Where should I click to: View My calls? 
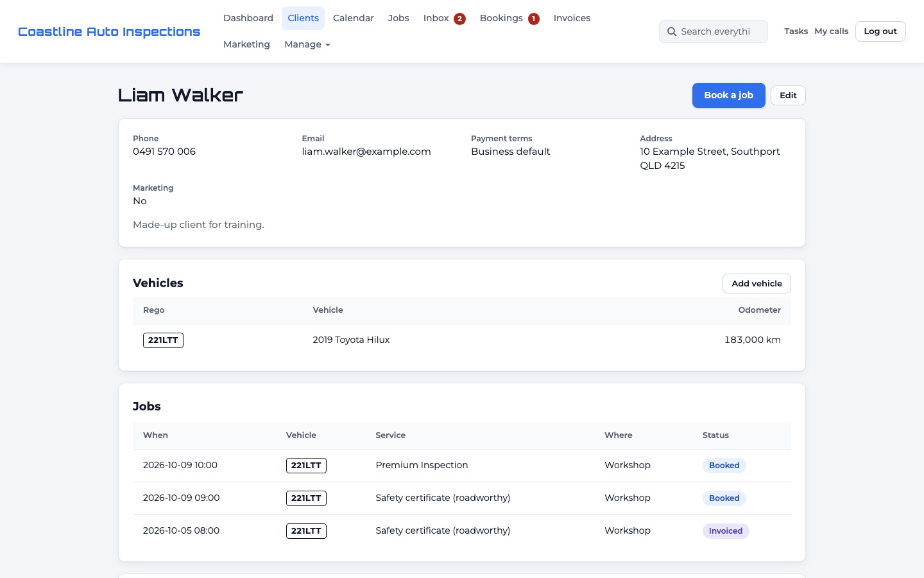(832, 31)
